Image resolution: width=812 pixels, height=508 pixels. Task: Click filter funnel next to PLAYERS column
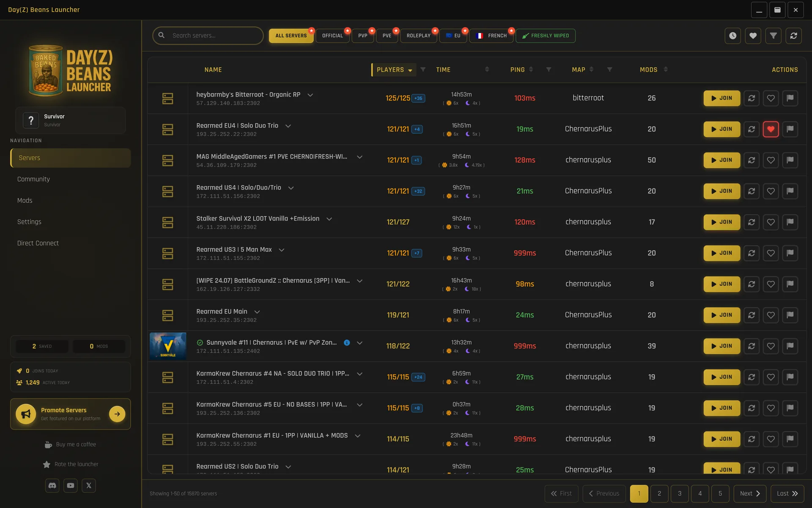click(x=423, y=69)
